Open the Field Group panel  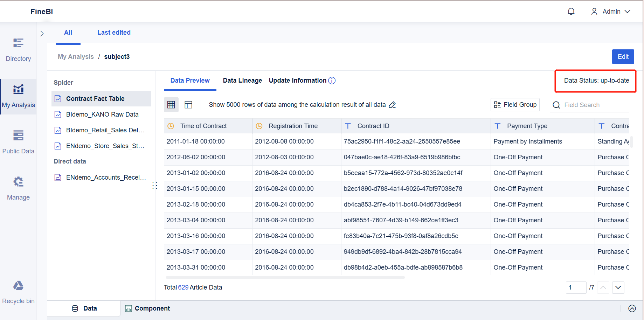pos(515,104)
